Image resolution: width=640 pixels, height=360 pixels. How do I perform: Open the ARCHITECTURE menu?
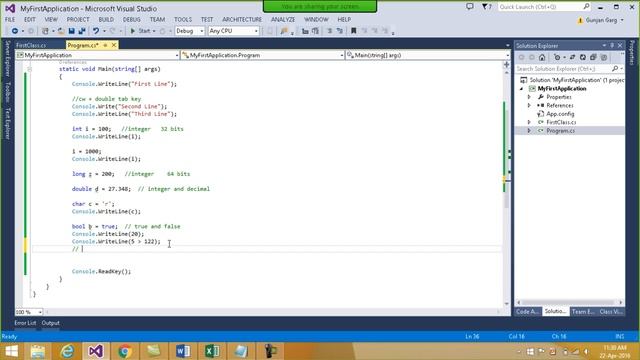pos(242,20)
